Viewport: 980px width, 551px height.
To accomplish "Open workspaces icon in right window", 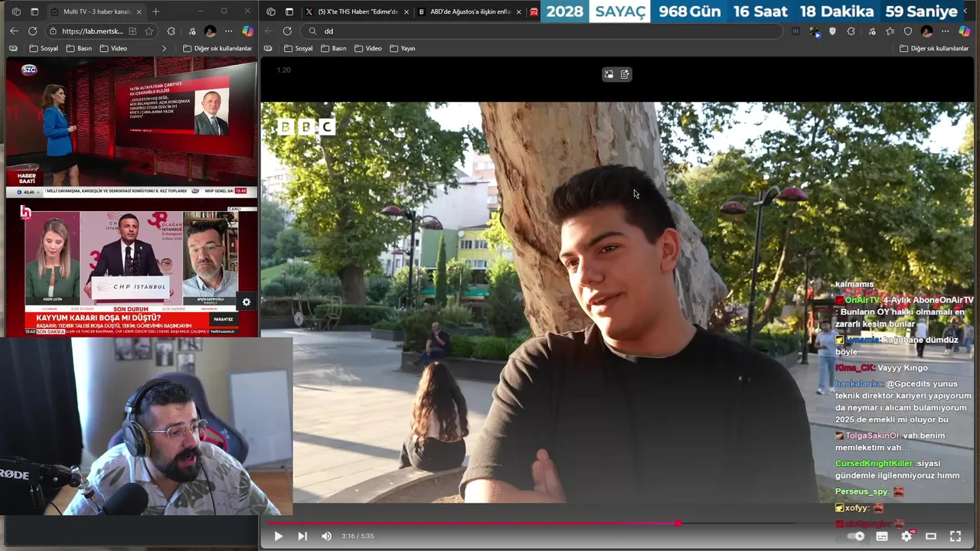I will 270,11.
